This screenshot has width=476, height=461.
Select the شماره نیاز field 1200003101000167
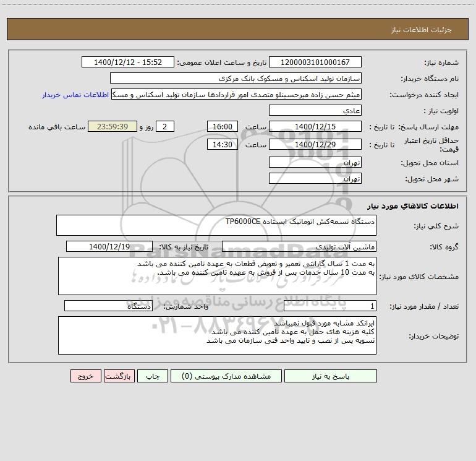[x=315, y=62]
